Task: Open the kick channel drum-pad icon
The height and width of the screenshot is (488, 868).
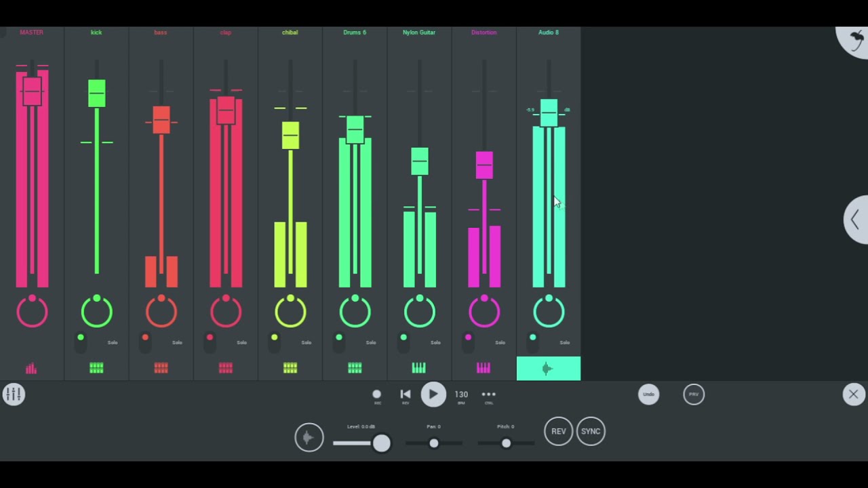Action: (x=96, y=368)
